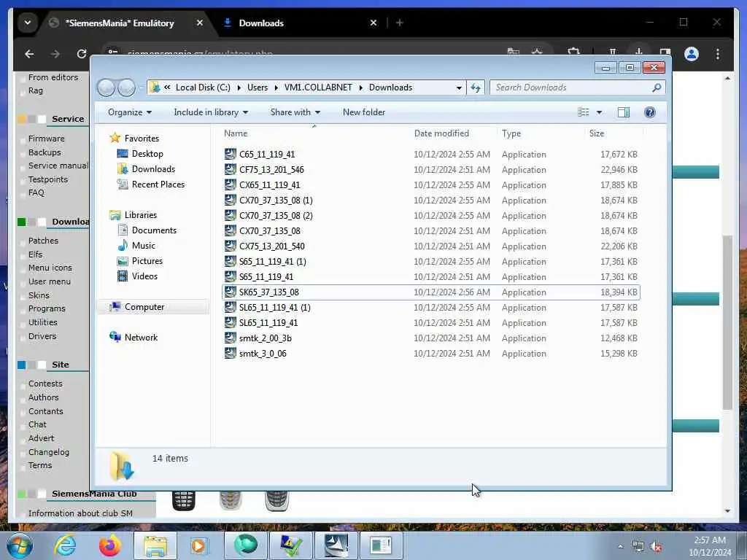Screen dimensions: 747x560
Task: Click the browser page vertical scrollbar
Action: (727, 322)
